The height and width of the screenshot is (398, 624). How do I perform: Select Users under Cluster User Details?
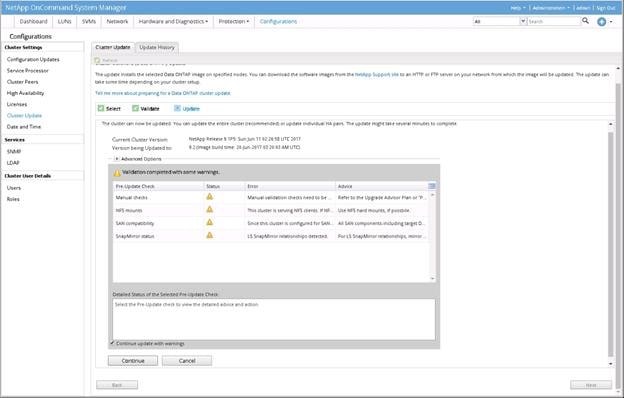click(14, 188)
